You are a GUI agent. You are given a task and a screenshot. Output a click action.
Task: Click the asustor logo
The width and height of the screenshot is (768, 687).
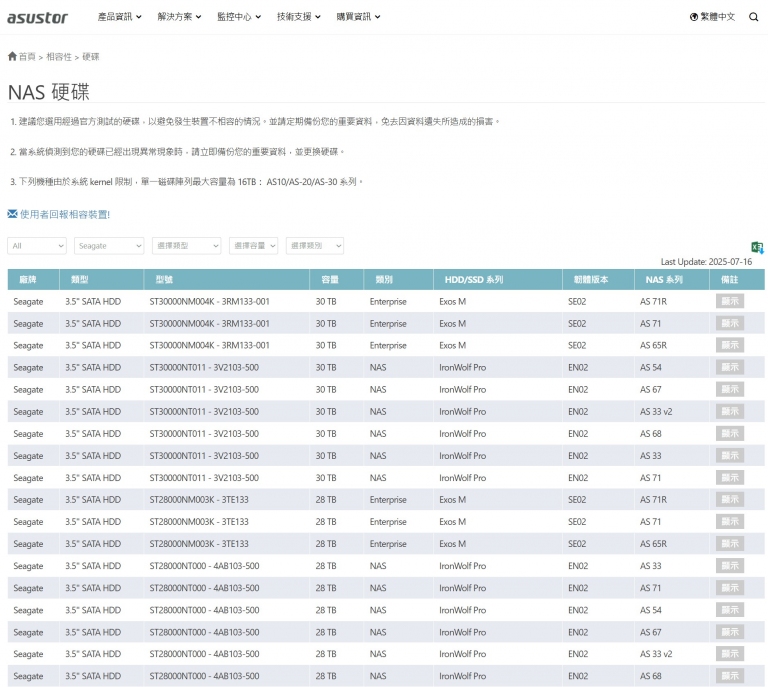(37, 18)
